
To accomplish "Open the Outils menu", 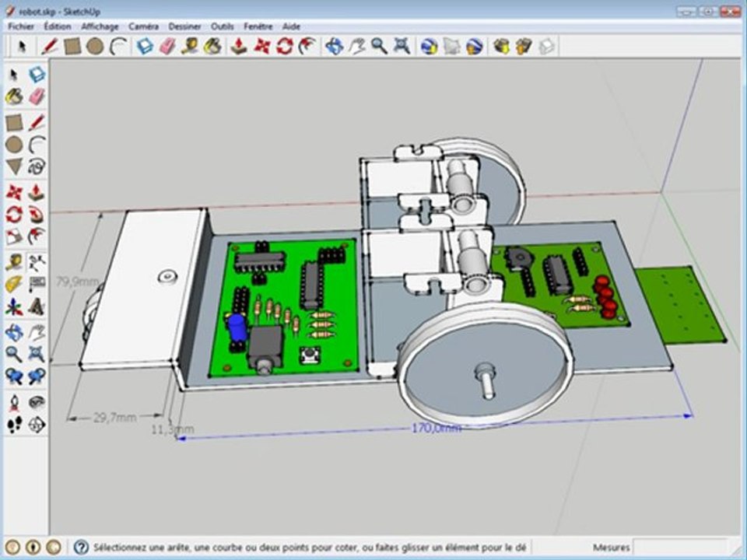I will [x=222, y=26].
